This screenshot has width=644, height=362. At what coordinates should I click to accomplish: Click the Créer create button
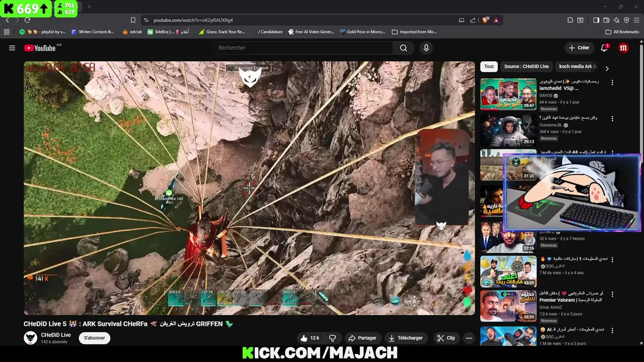(x=579, y=48)
